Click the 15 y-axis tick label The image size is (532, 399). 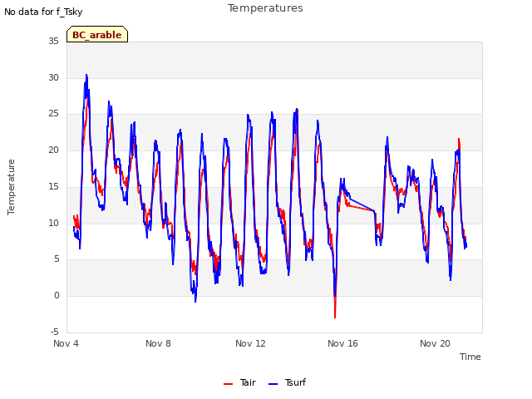[53, 186]
